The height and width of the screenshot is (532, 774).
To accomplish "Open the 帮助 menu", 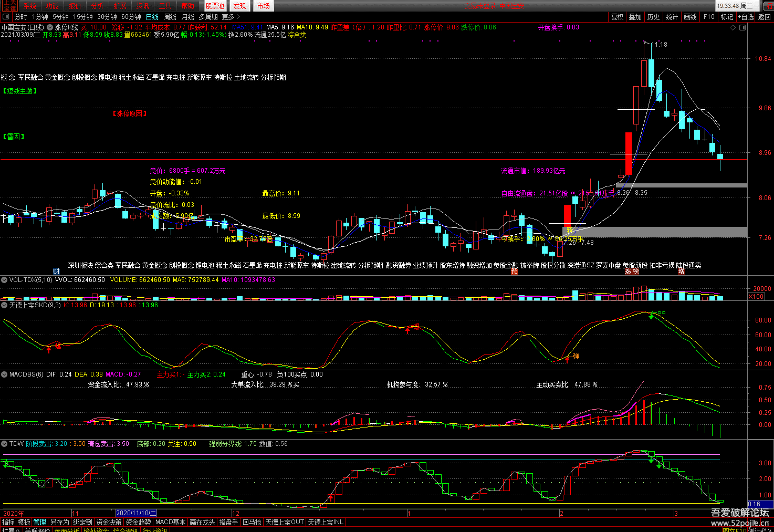I will [x=188, y=6].
